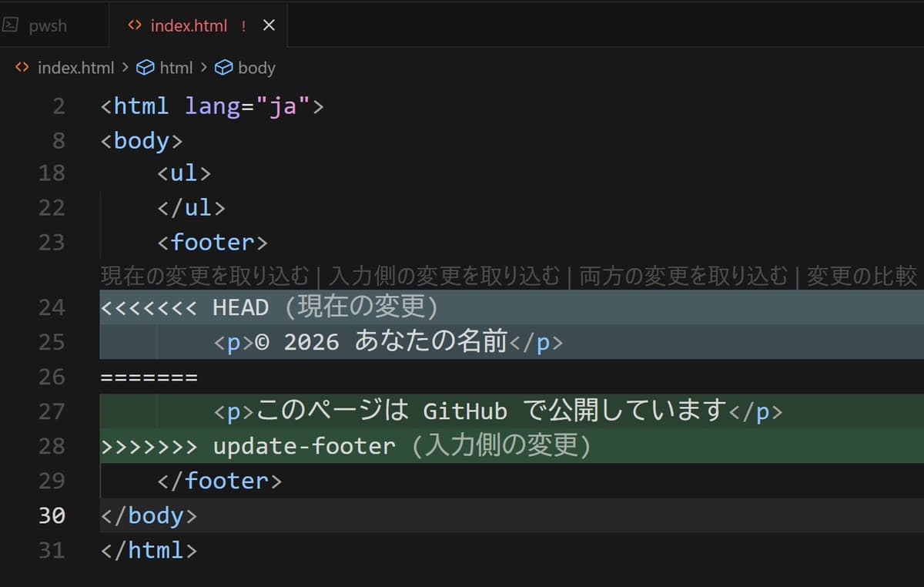
Task: Open the html breadcrumb symbol dropdown
Action: pyautogui.click(x=176, y=68)
